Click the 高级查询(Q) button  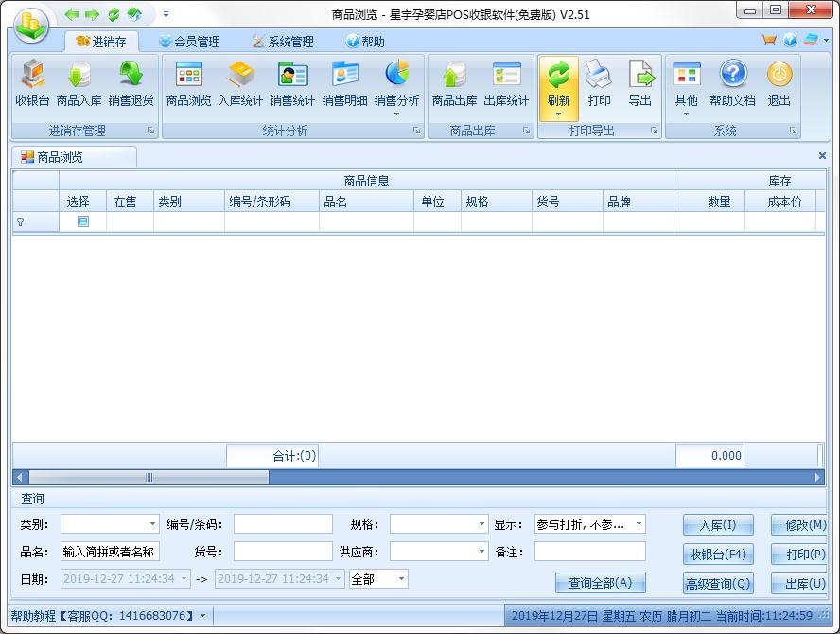pyautogui.click(x=718, y=584)
